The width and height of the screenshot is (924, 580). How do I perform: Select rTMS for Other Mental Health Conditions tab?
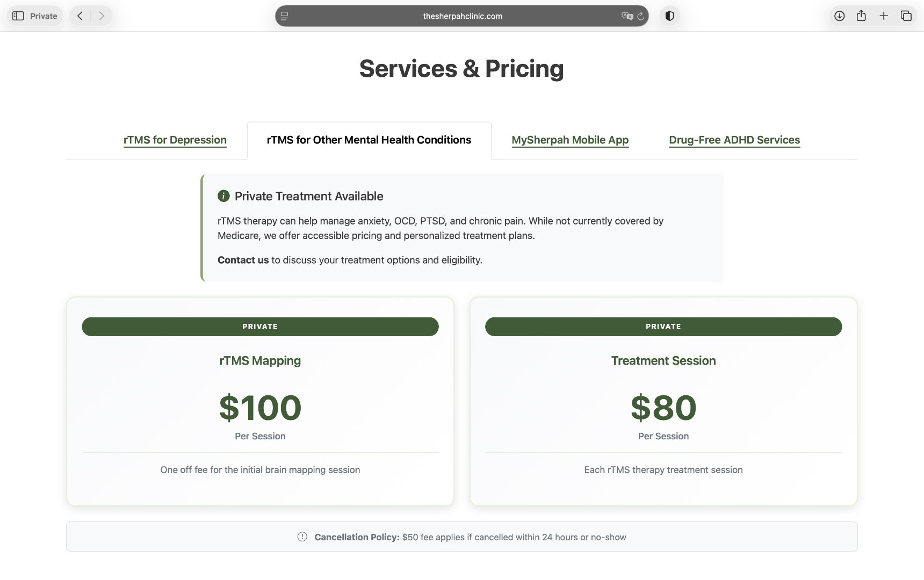pyautogui.click(x=369, y=140)
